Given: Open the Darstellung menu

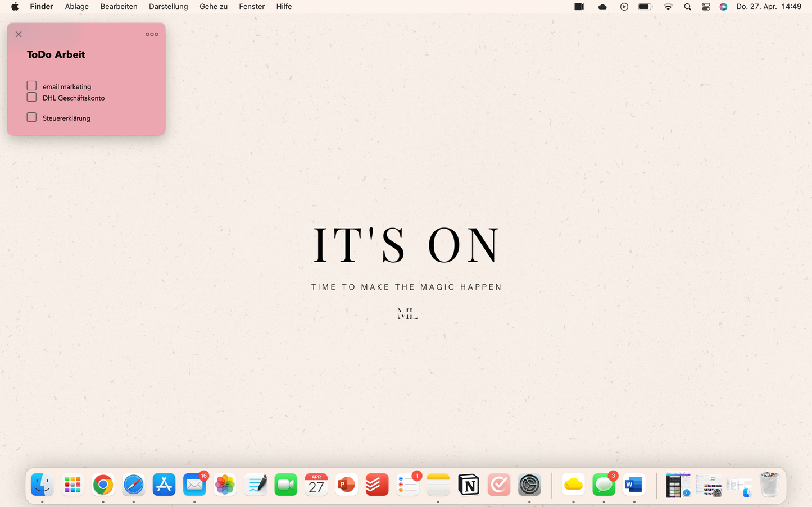Looking at the screenshot, I should point(168,7).
